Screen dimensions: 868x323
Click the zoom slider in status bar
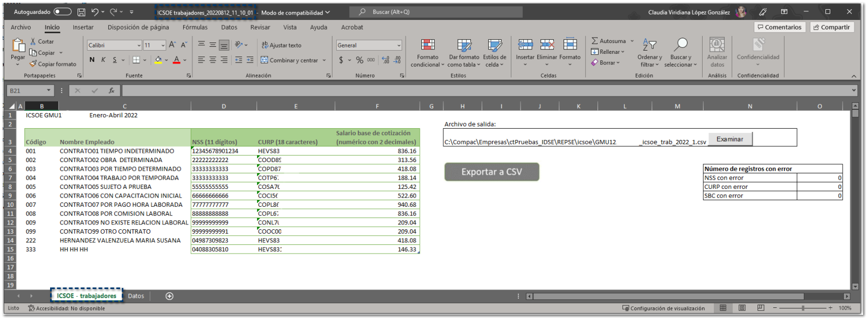(802, 308)
